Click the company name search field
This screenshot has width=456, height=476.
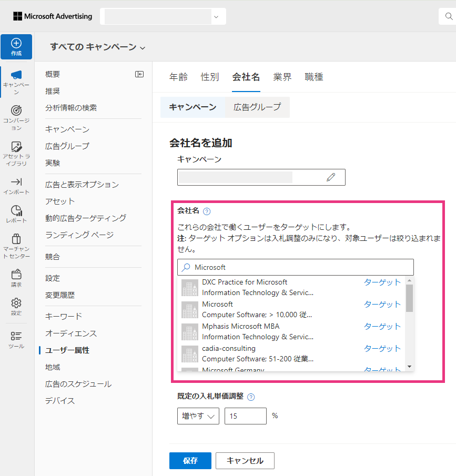click(x=296, y=267)
